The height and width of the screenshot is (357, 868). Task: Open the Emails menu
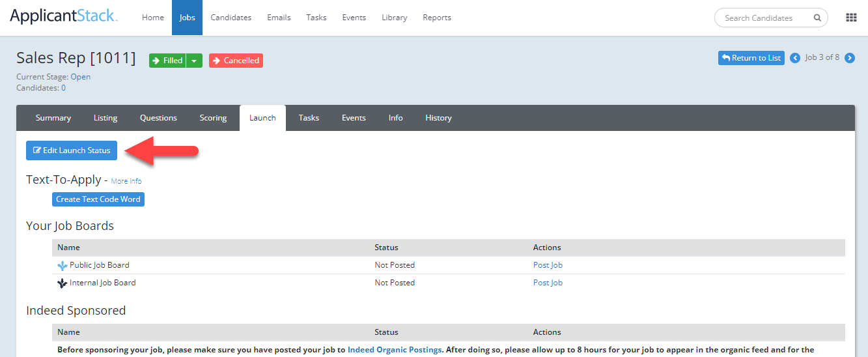click(279, 18)
